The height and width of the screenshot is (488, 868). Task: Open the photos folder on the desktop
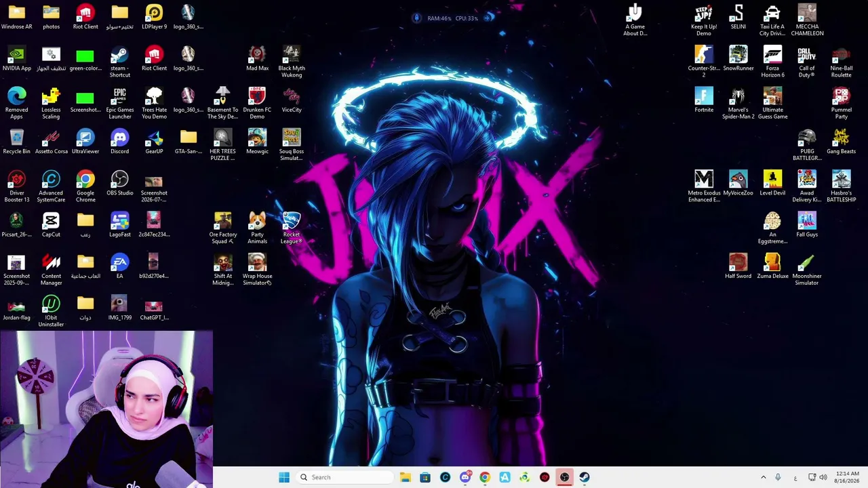[x=51, y=18]
